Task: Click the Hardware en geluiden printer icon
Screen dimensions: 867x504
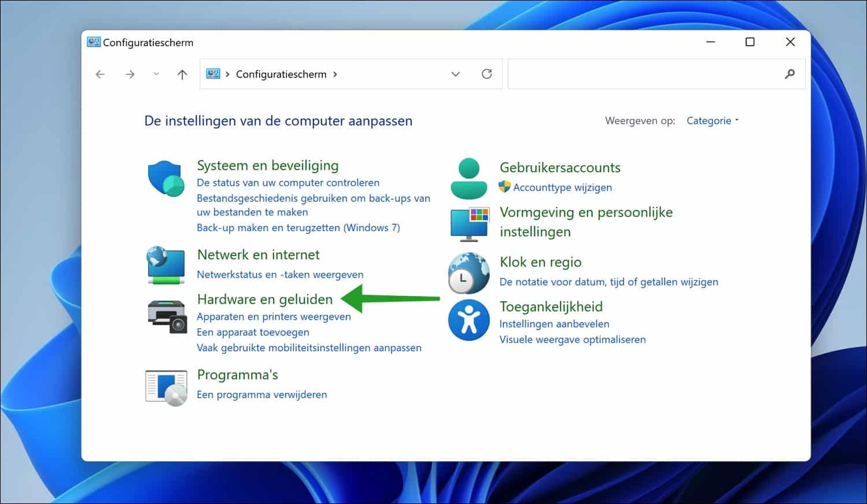Action: click(166, 317)
